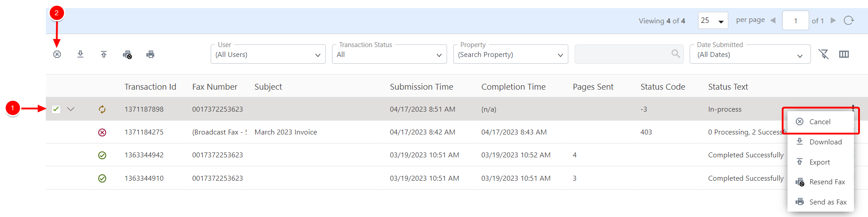The height and width of the screenshot is (217, 868).
Task: Open the Date Submitted dropdown
Action: [750, 55]
